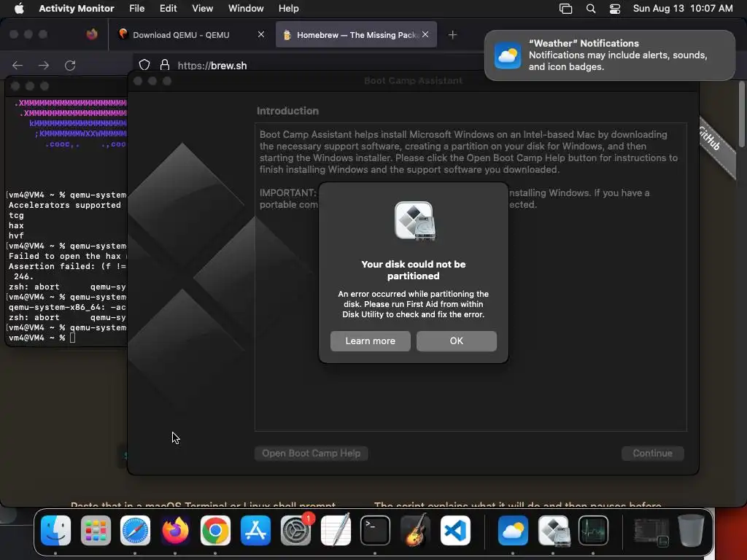Close the Download QEMU tab
Image resolution: width=747 pixels, height=560 pixels.
tap(261, 34)
